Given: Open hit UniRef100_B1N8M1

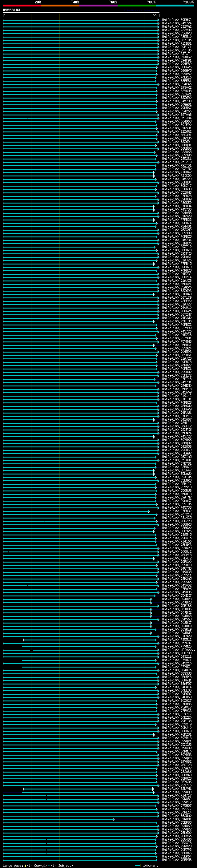Looking at the screenshot, I should coord(177,819).
